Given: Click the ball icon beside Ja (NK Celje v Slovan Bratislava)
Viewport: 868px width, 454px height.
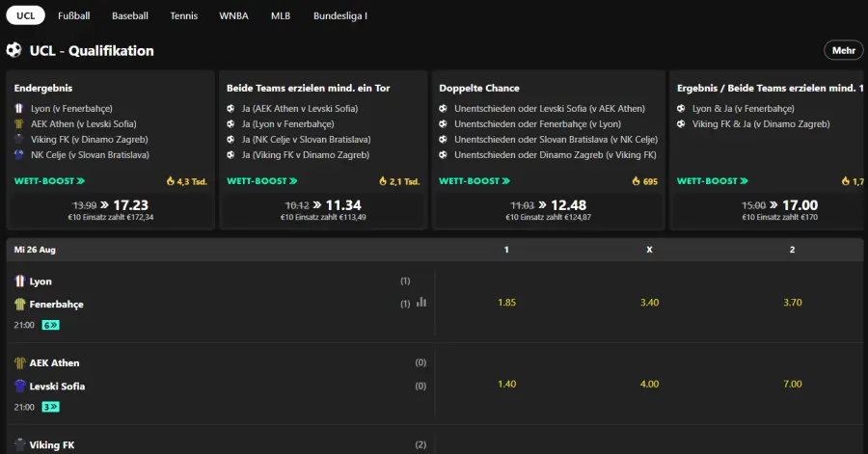Looking at the screenshot, I should coord(231,140).
